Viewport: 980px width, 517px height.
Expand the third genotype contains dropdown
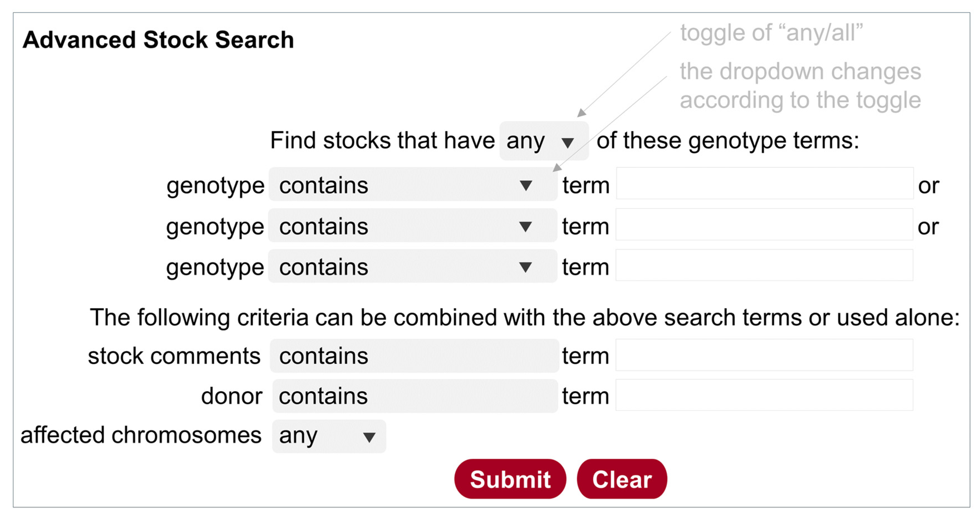click(x=413, y=266)
